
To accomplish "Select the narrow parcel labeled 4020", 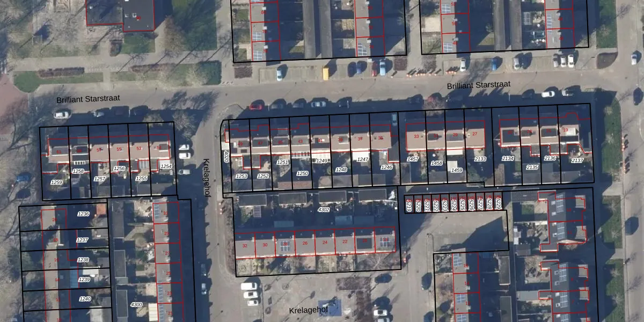I will (226, 157).
